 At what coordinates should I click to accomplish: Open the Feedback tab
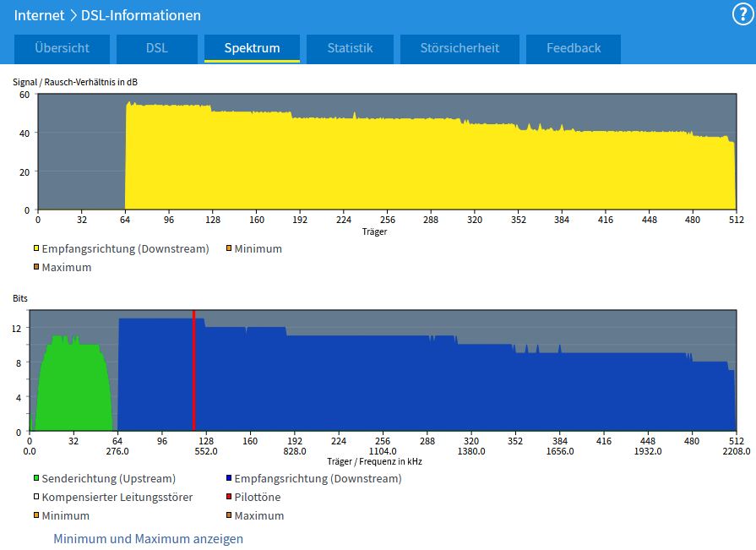tap(574, 49)
